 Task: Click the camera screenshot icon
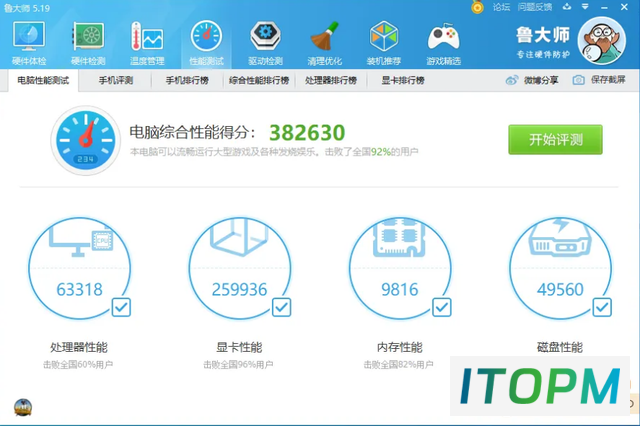[578, 80]
